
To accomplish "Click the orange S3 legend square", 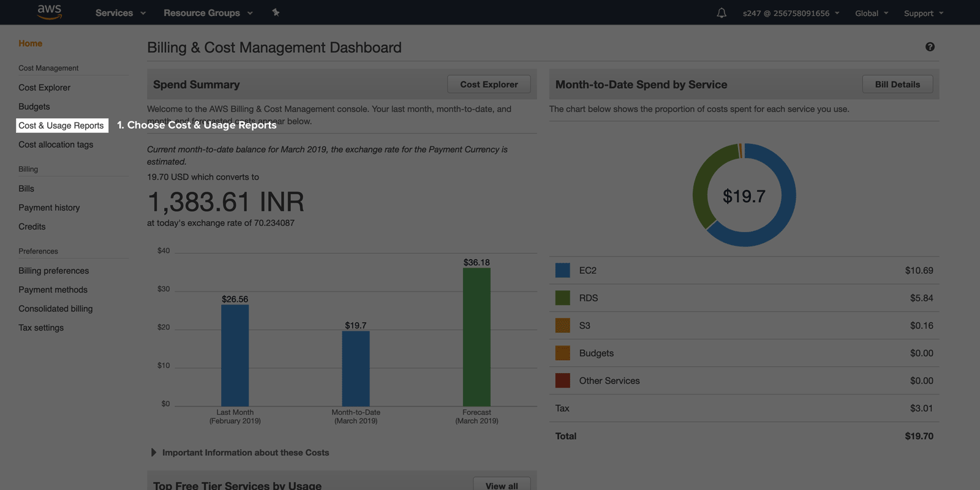I will (x=562, y=325).
